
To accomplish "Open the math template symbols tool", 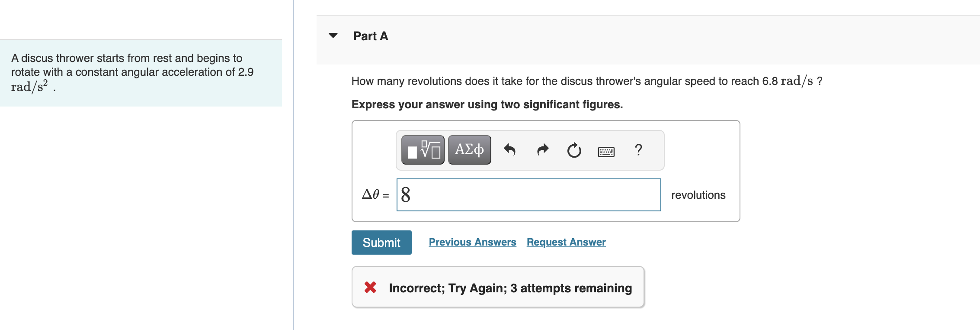I will point(422,150).
